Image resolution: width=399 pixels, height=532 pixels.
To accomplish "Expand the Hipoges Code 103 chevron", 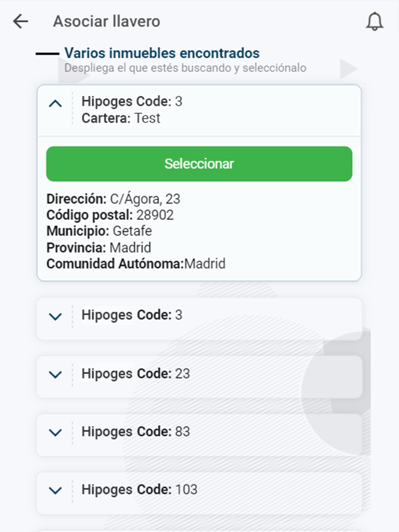I will (x=55, y=490).
